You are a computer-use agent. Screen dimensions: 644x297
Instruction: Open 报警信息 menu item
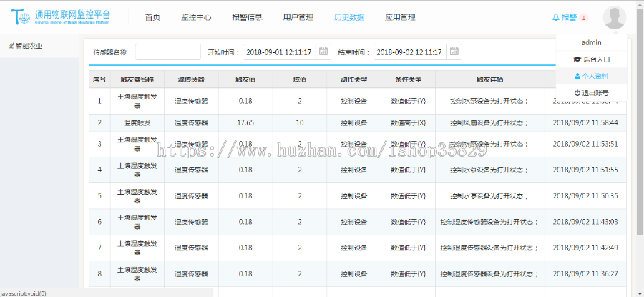(247, 17)
